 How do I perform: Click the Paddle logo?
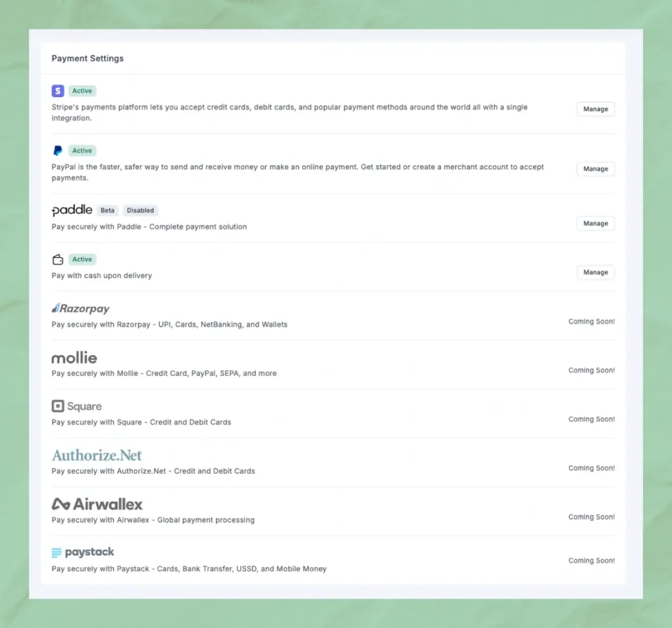[x=72, y=210]
